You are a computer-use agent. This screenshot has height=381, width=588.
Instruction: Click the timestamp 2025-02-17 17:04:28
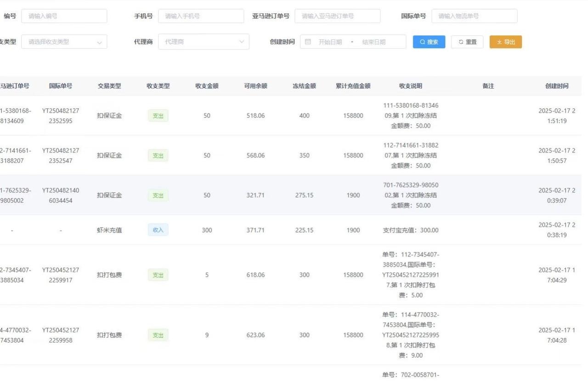557,335
